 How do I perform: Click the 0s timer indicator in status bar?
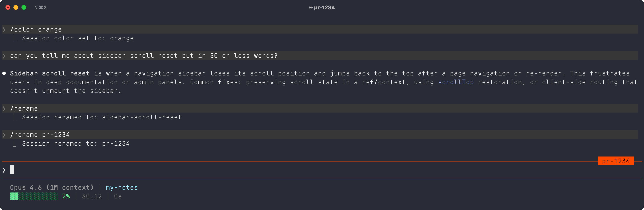click(x=118, y=196)
